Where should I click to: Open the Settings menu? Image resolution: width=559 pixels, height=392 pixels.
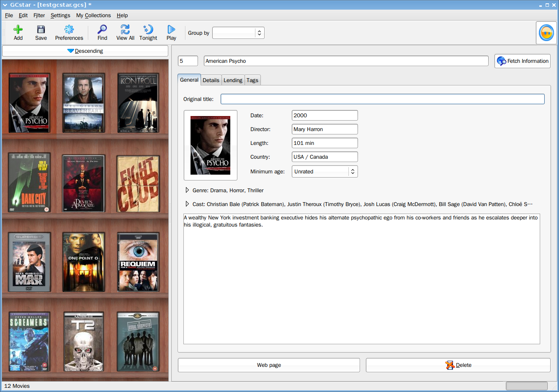click(x=60, y=15)
